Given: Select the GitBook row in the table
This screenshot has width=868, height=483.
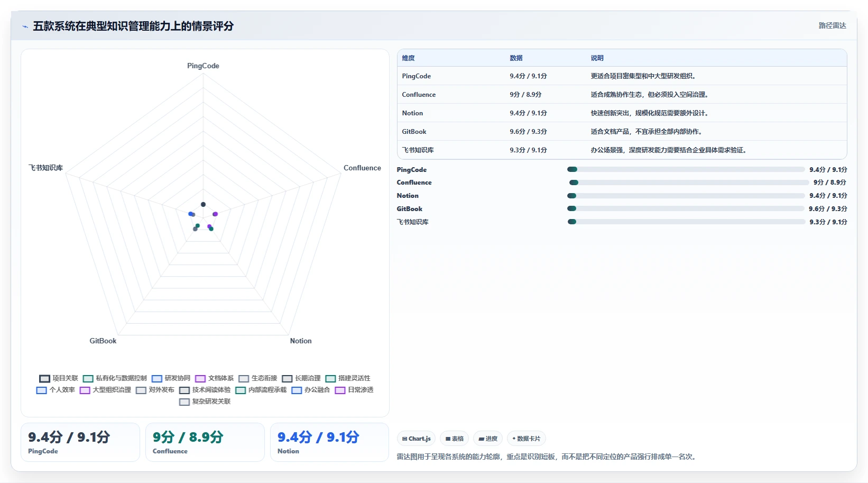Looking at the screenshot, I should [x=622, y=132].
